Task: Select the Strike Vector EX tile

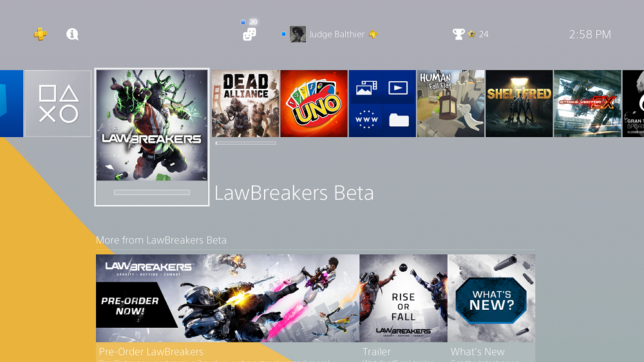Action: [588, 104]
